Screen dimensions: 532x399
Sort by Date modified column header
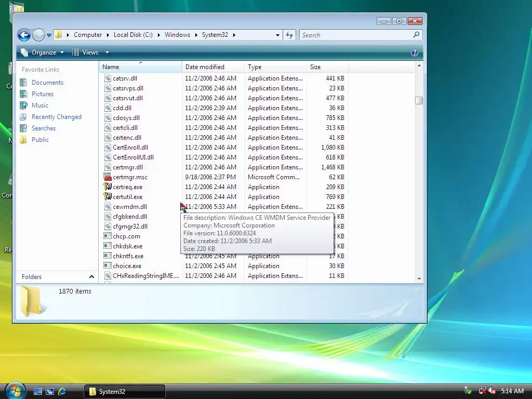click(212, 67)
